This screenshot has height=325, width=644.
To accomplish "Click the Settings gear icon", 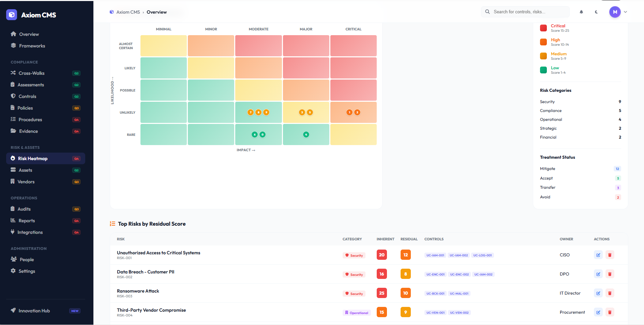I will [x=13, y=271].
